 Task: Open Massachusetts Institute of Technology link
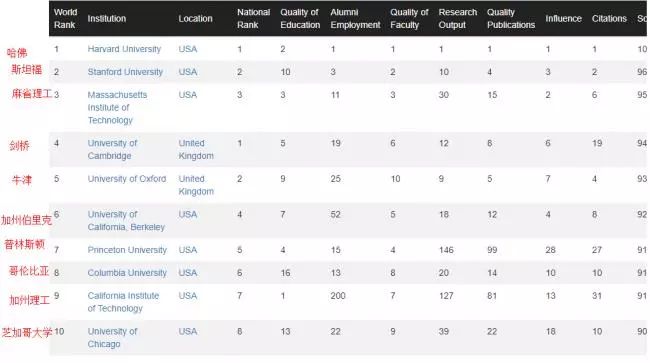coord(117,107)
